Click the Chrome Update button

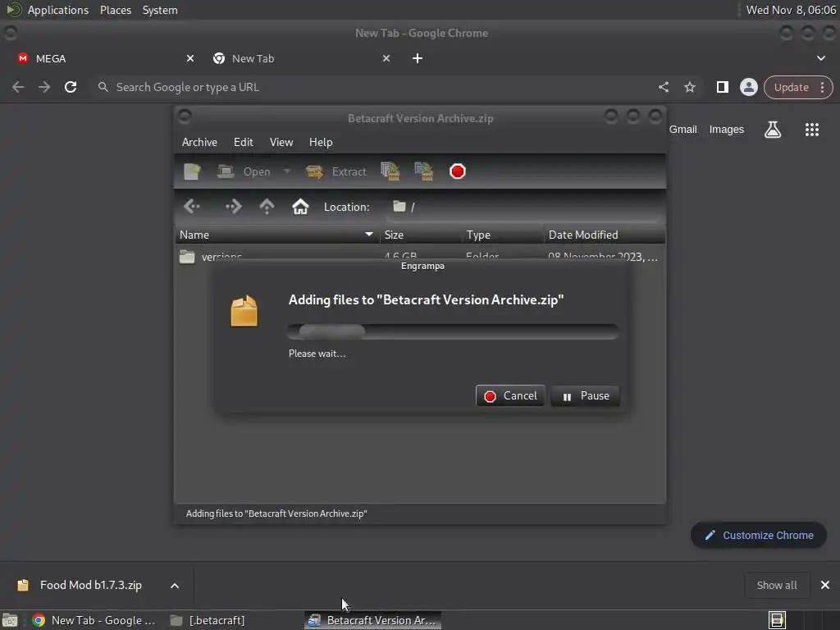[x=791, y=87]
